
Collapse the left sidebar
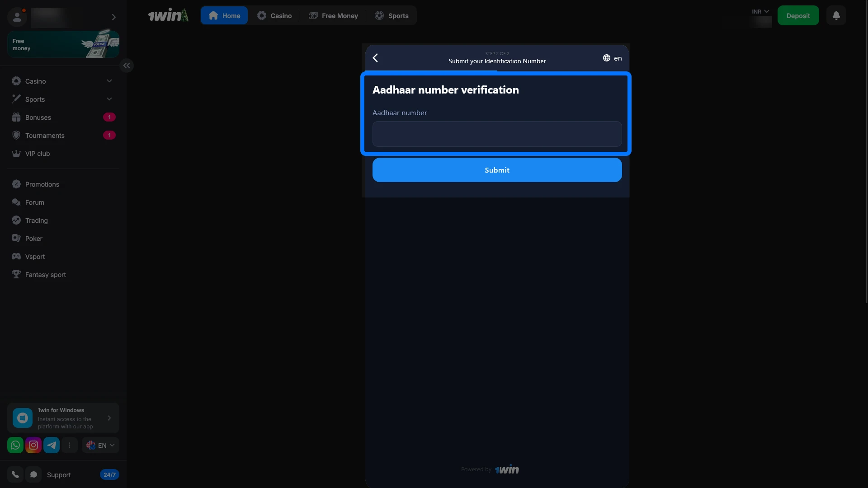click(127, 66)
